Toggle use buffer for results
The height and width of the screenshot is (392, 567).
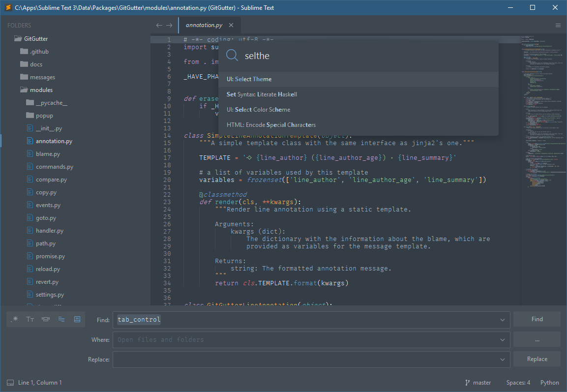[77, 319]
